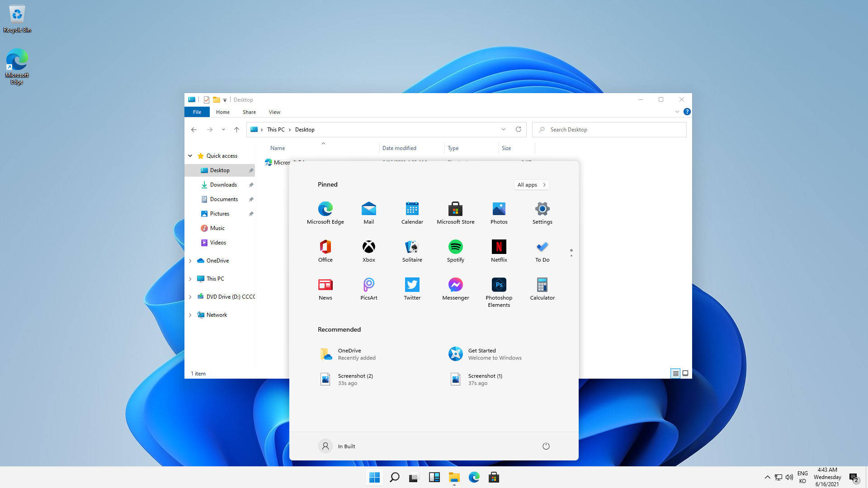The height and width of the screenshot is (488, 868).
Task: Open Microsoft Store from the taskbar
Action: tap(494, 477)
